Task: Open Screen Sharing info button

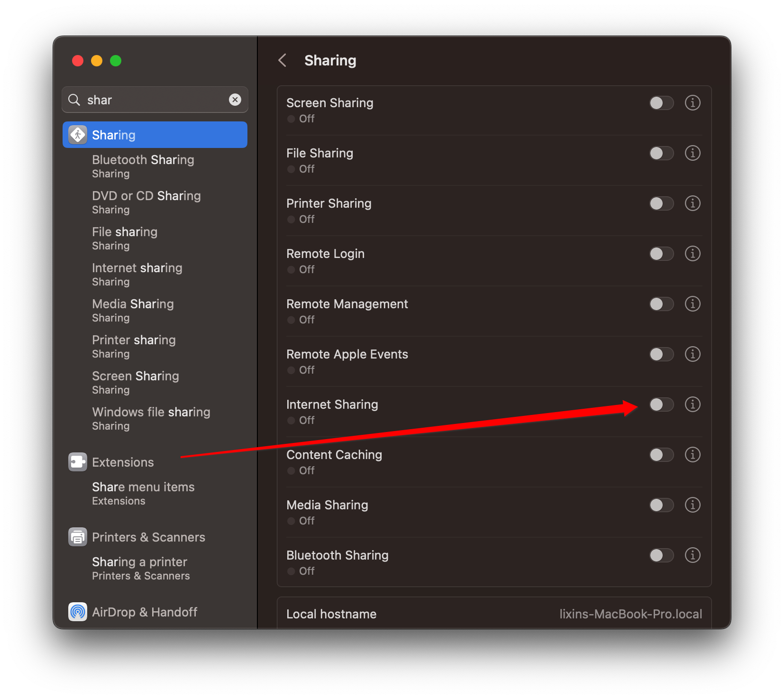Action: click(693, 102)
